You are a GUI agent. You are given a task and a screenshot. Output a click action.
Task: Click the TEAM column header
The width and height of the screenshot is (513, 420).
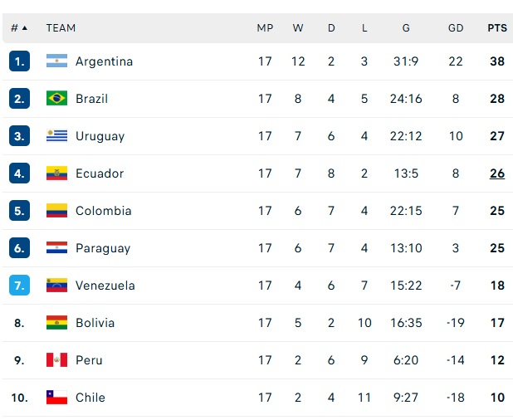point(61,27)
